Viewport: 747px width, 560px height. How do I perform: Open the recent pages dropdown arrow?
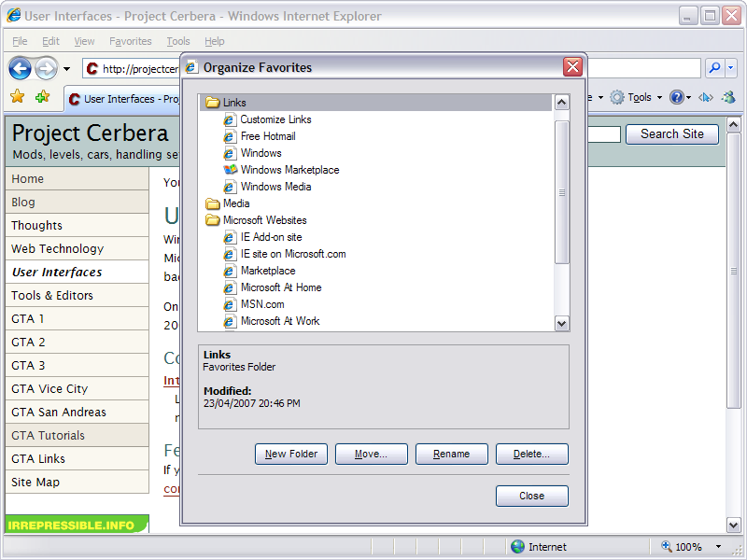coord(67,68)
